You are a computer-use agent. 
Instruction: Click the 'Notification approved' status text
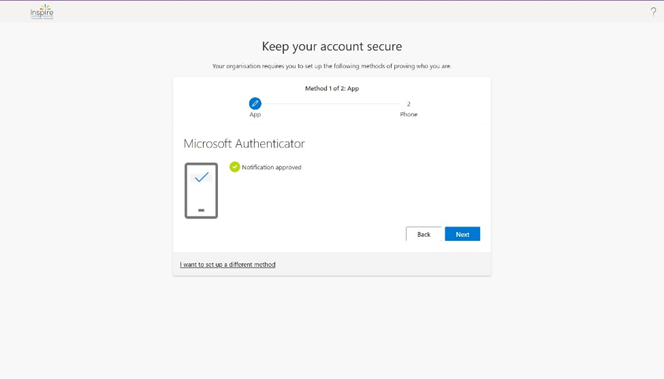pyautogui.click(x=271, y=167)
